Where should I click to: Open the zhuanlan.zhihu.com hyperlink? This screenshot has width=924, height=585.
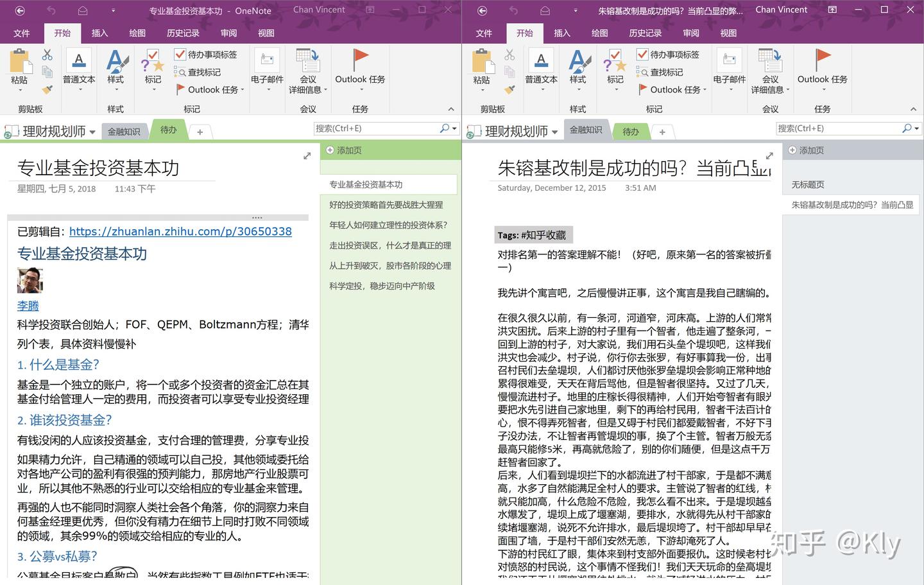tap(180, 231)
